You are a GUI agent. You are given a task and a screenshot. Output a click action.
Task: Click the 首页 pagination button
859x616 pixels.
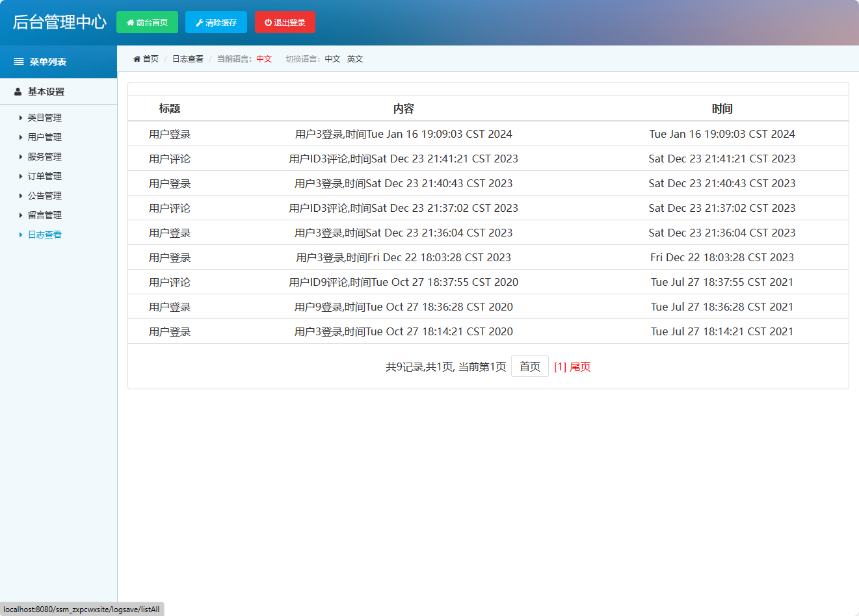(529, 366)
